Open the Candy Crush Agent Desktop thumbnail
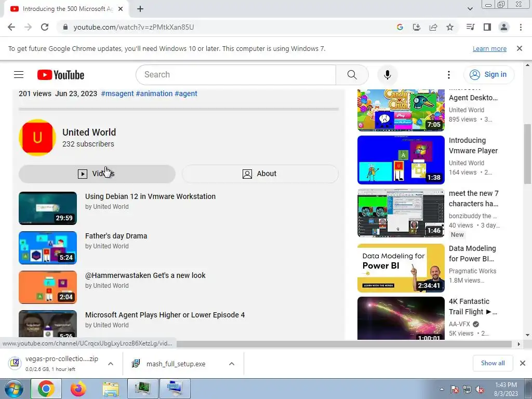The width and height of the screenshot is (532, 399). pos(401,110)
